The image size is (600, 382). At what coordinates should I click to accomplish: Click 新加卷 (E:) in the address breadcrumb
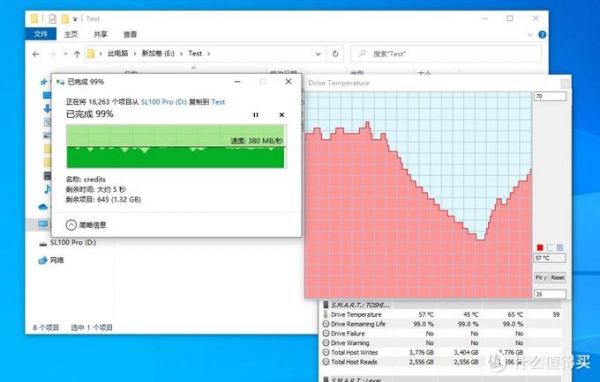[x=158, y=54]
